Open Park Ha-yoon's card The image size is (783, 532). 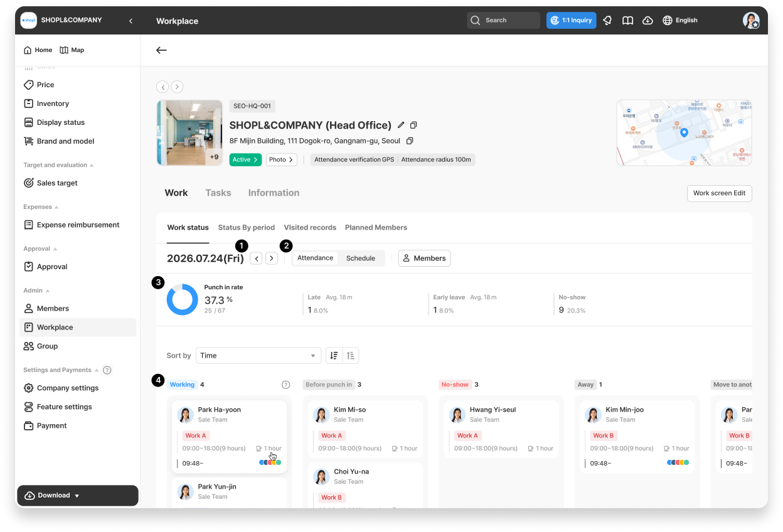[230, 437]
